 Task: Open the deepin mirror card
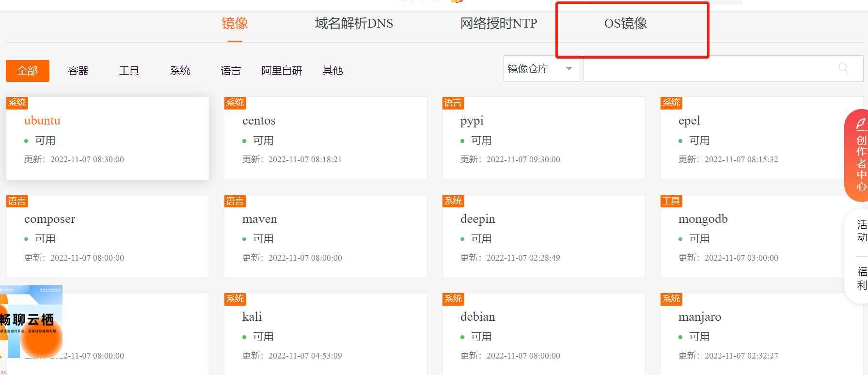[544, 236]
